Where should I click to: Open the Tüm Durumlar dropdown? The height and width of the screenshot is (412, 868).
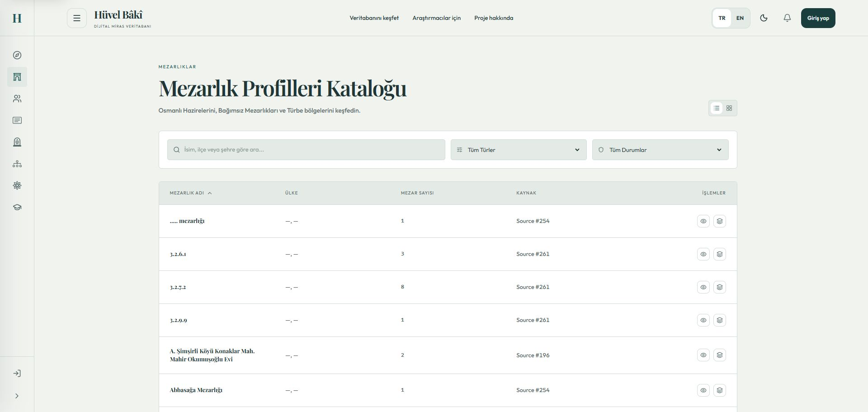pyautogui.click(x=660, y=150)
